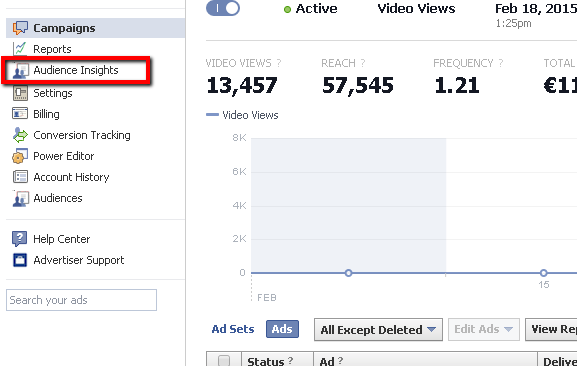Open the Edit Ads dropdown
This screenshot has width=577, height=366.
point(484,330)
